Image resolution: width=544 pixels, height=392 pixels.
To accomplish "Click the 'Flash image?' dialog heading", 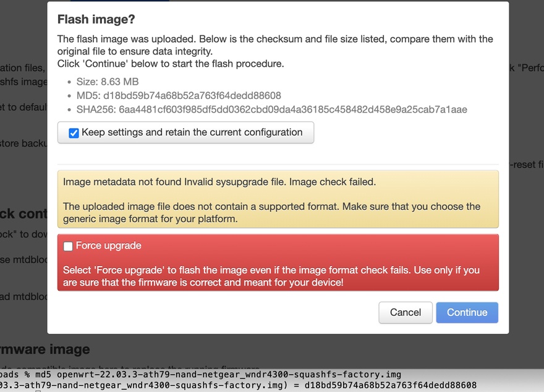I will pos(96,19).
